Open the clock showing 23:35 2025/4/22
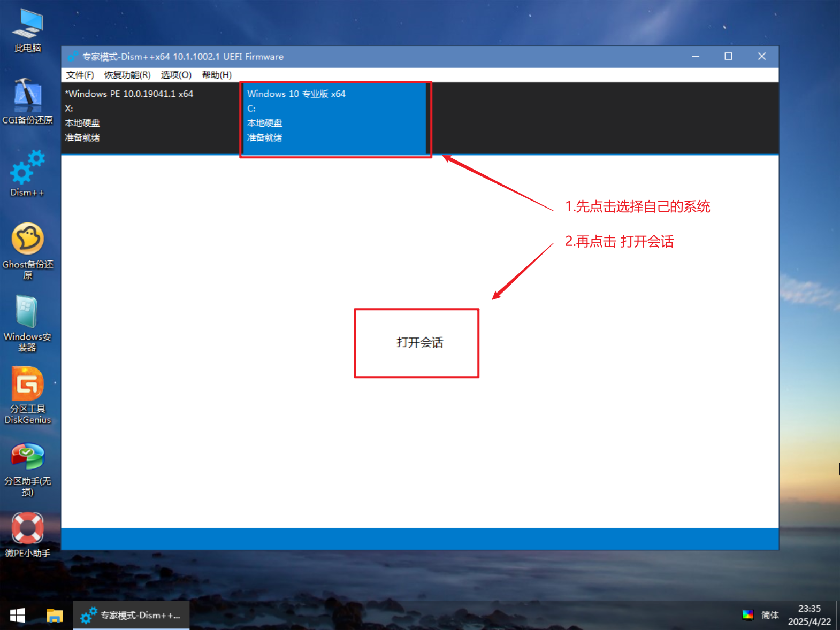This screenshot has width=840, height=630. point(810,615)
